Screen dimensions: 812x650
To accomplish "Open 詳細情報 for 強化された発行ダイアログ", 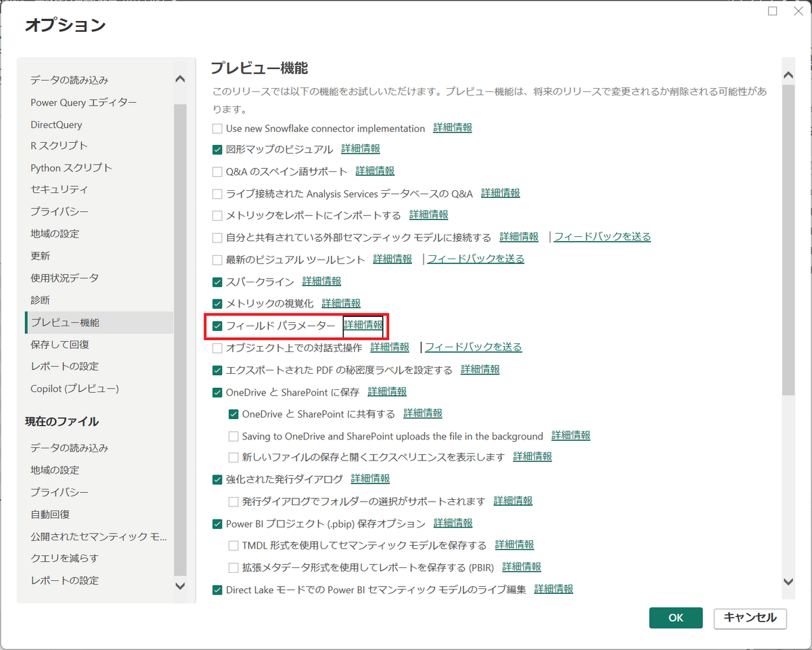I will (x=370, y=479).
